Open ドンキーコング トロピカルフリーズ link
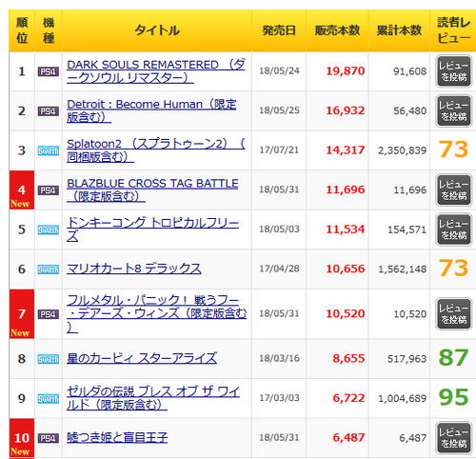476x459 pixels. click(x=152, y=229)
